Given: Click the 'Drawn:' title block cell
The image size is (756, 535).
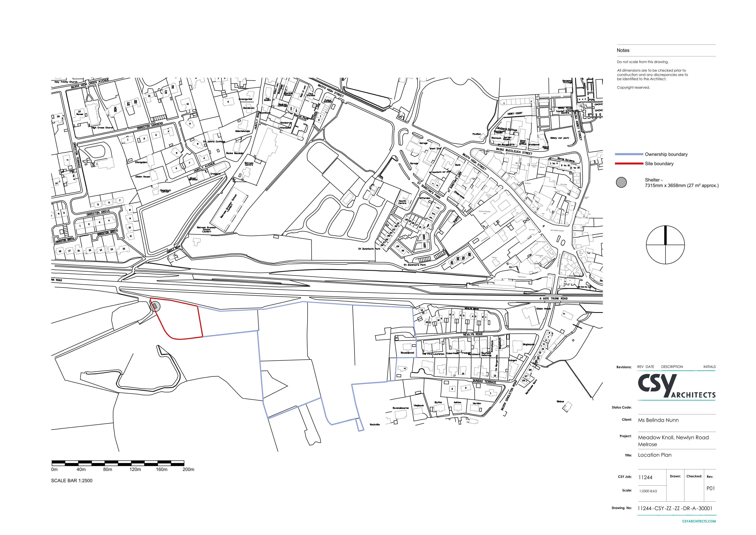Looking at the screenshot, I should (x=675, y=476).
